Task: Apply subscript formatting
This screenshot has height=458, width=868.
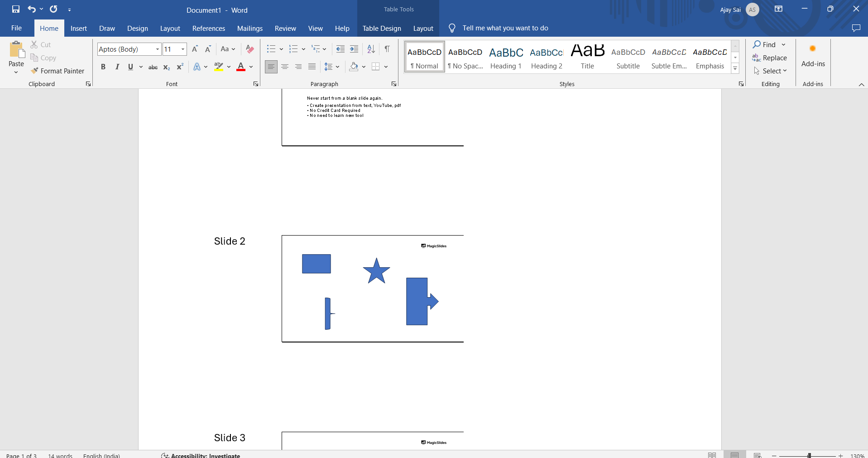Action: point(167,67)
